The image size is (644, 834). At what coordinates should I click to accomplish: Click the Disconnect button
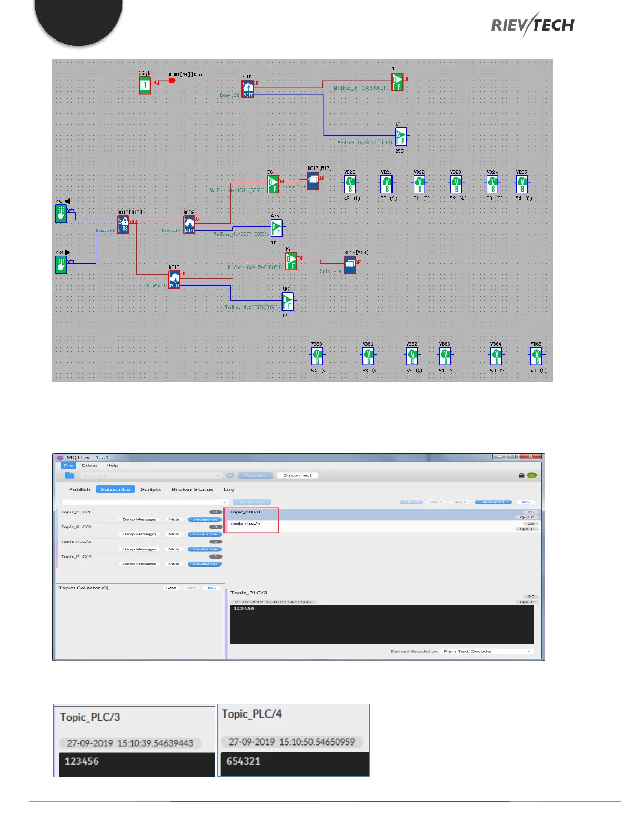point(297,475)
